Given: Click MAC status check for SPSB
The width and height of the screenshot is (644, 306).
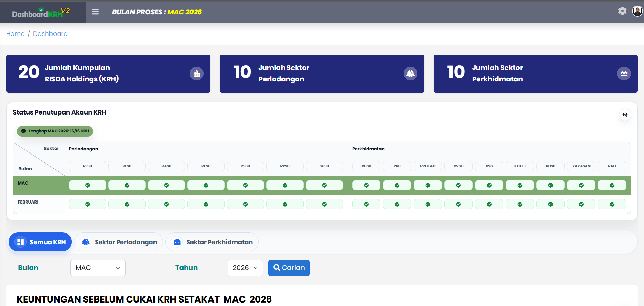Looking at the screenshot, I should click(x=324, y=185).
